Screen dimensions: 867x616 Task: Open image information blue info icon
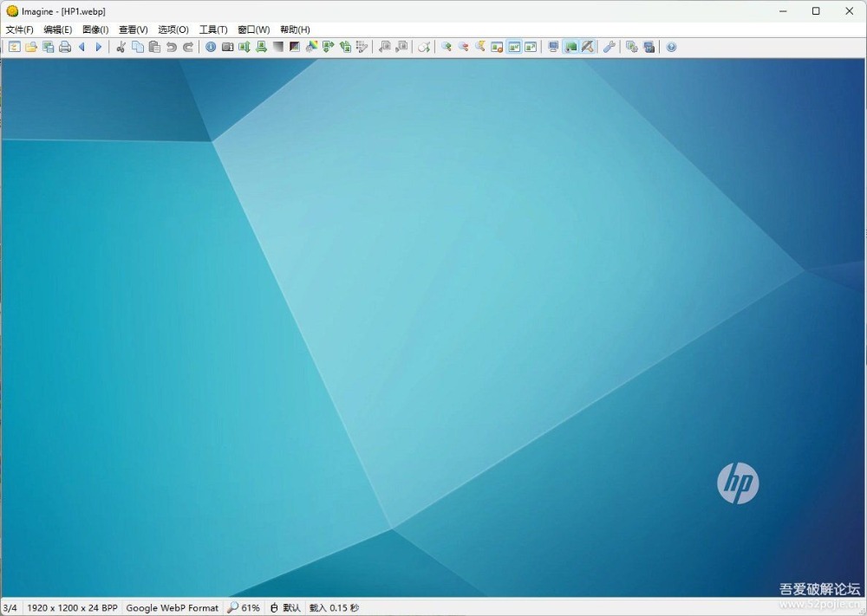[211, 47]
